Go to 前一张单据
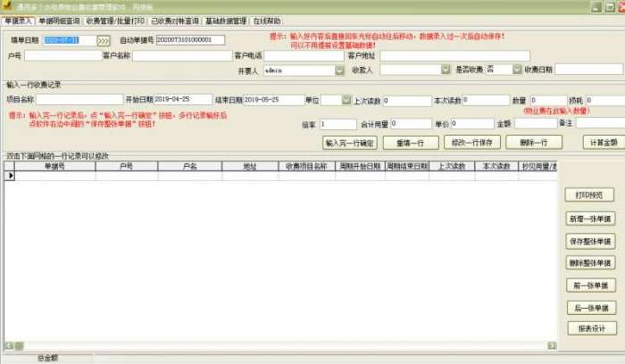 click(591, 285)
